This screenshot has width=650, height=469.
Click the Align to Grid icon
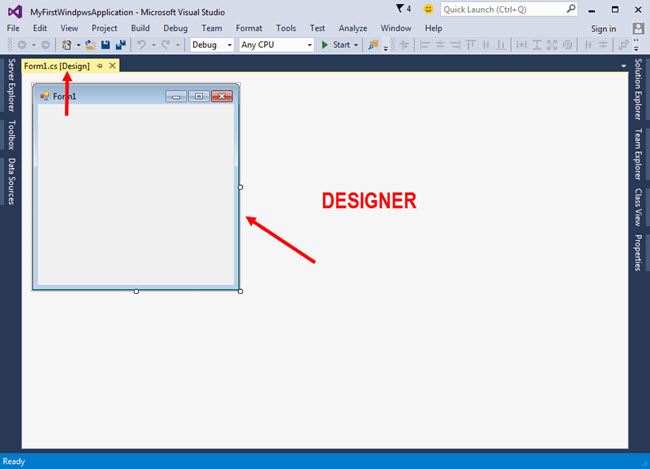pos(405,45)
